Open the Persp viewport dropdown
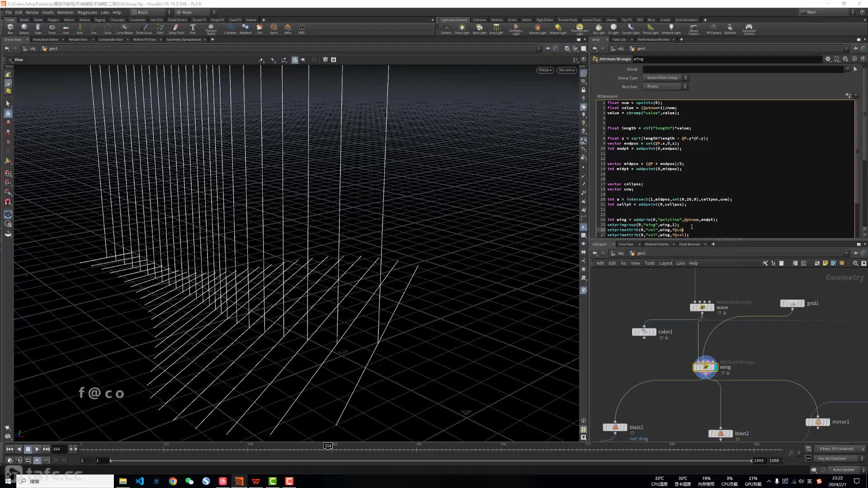This screenshot has height=488, width=868. click(x=545, y=70)
